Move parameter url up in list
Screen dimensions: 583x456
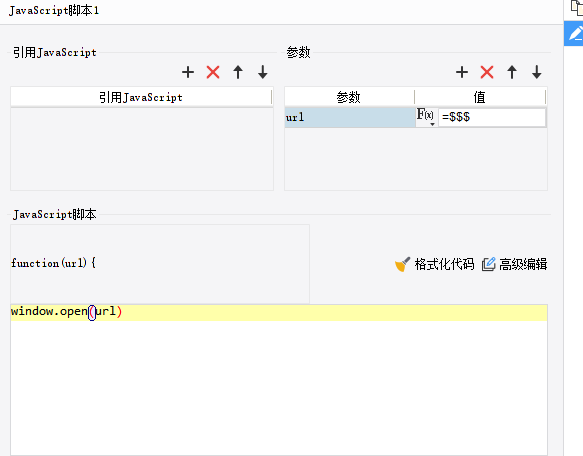pyautogui.click(x=512, y=72)
